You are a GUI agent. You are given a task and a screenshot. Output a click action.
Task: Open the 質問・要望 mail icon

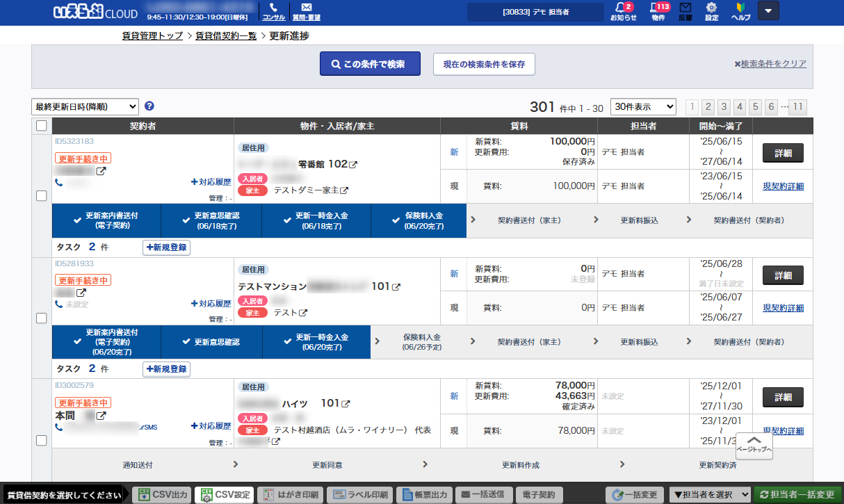click(306, 11)
